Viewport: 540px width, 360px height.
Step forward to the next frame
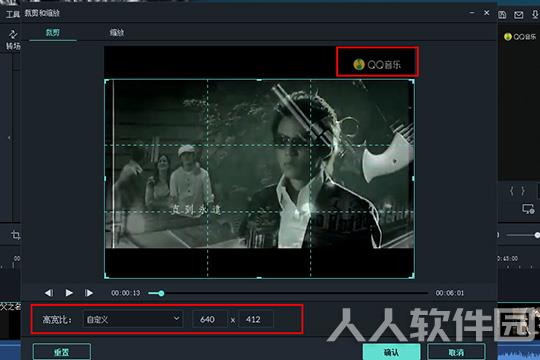[89, 293]
